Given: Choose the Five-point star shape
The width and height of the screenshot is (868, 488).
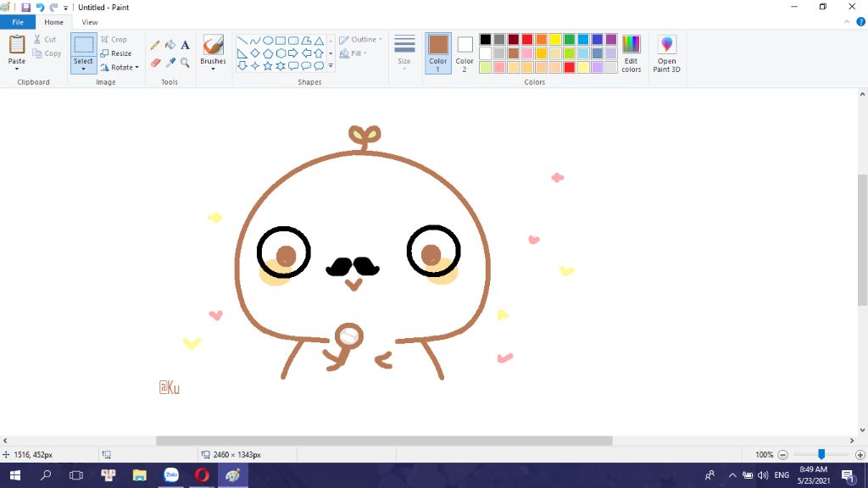Looking at the screenshot, I should pos(268,66).
